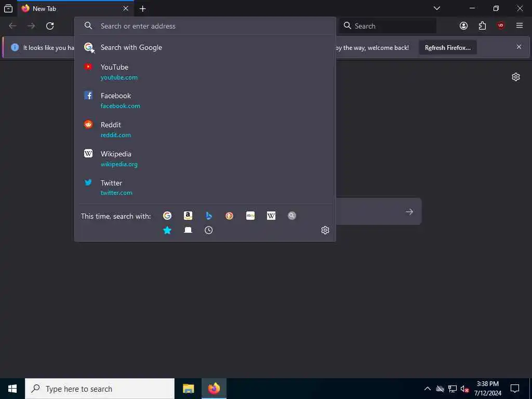Open a new tab with plus button
Screen dimensions: 532x399
pos(143,8)
